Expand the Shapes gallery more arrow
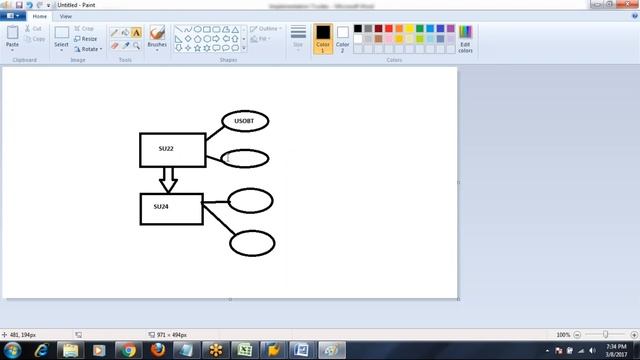This screenshot has height=360, width=640. 244,48
